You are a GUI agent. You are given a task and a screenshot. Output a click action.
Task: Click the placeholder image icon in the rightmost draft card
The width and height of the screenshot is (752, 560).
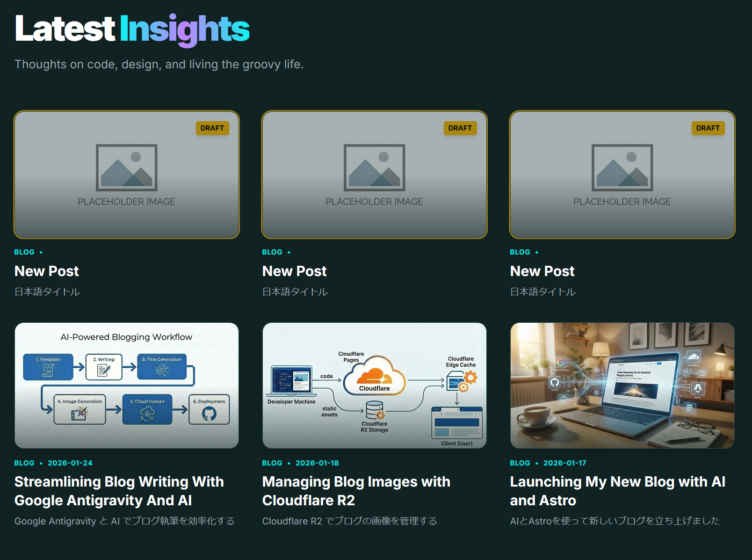(622, 167)
